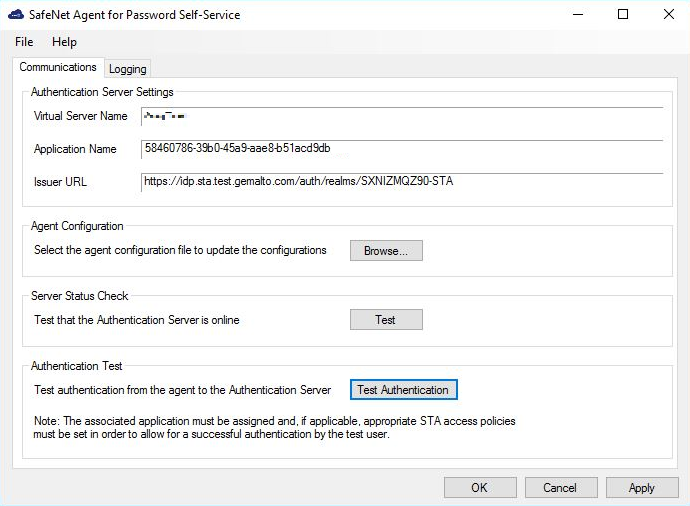Browse for the agent configuration file
The width and height of the screenshot is (690, 506).
(x=386, y=250)
